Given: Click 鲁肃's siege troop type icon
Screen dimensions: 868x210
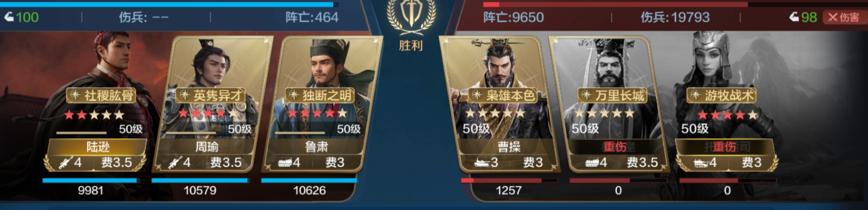Looking at the screenshot, I should click(285, 163).
